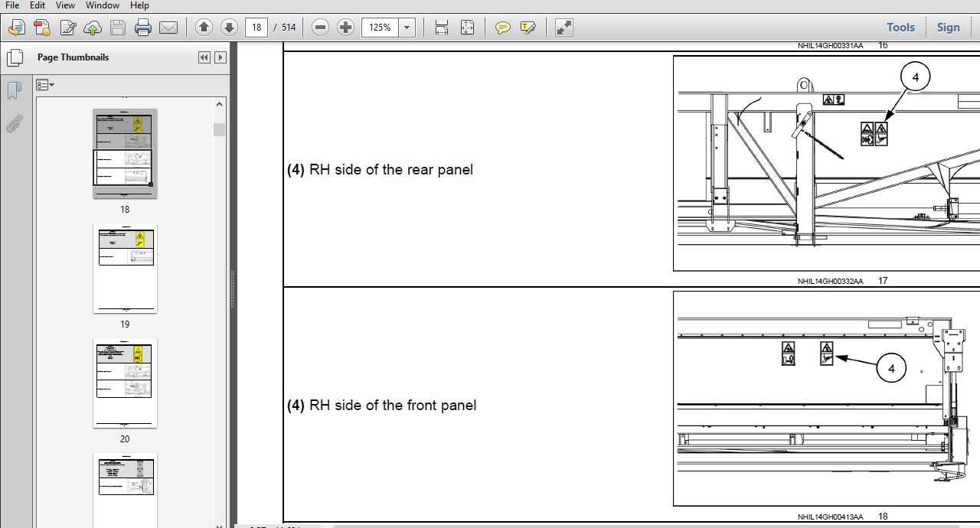Click figure label NHIL14GH00332AA
Screen dimensions: 980x528
click(830, 281)
